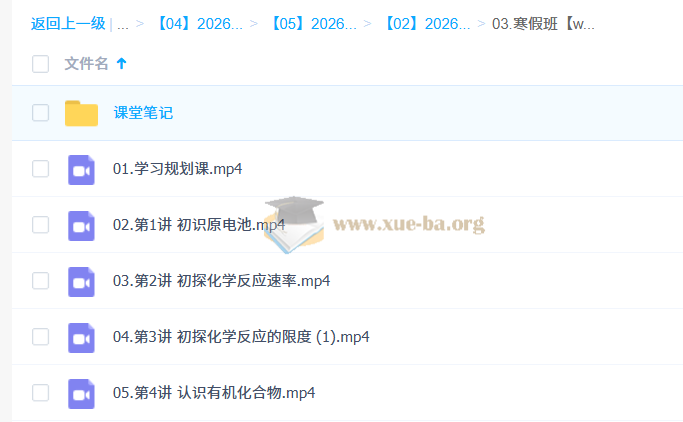Click 返回上一级 to go back
The height and width of the screenshot is (422, 683).
[68, 24]
